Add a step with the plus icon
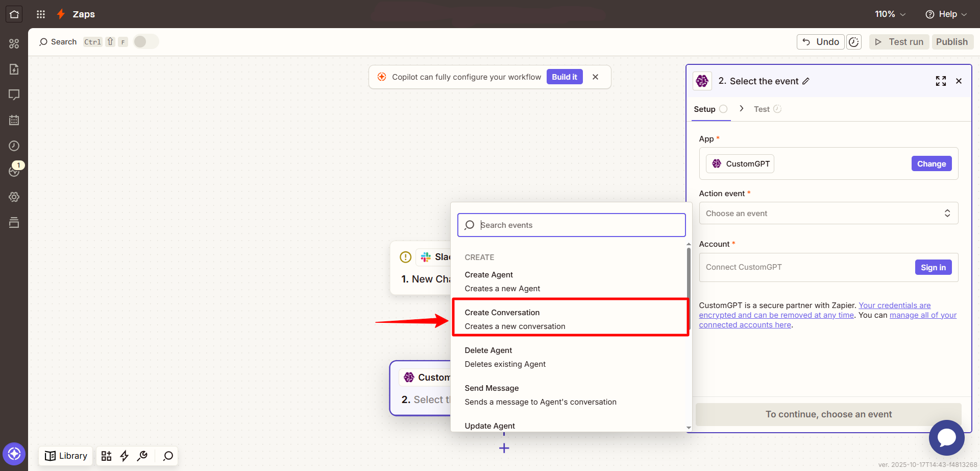Viewport: 980px width, 471px height. (x=504, y=448)
